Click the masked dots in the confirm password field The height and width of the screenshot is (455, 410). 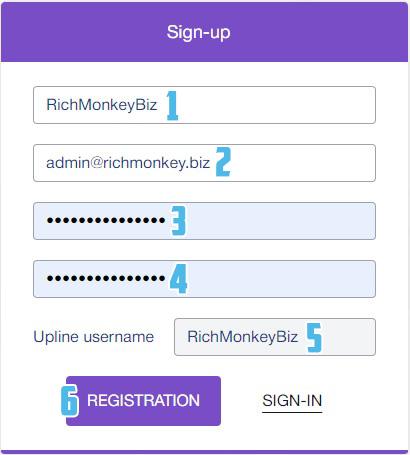coord(106,278)
